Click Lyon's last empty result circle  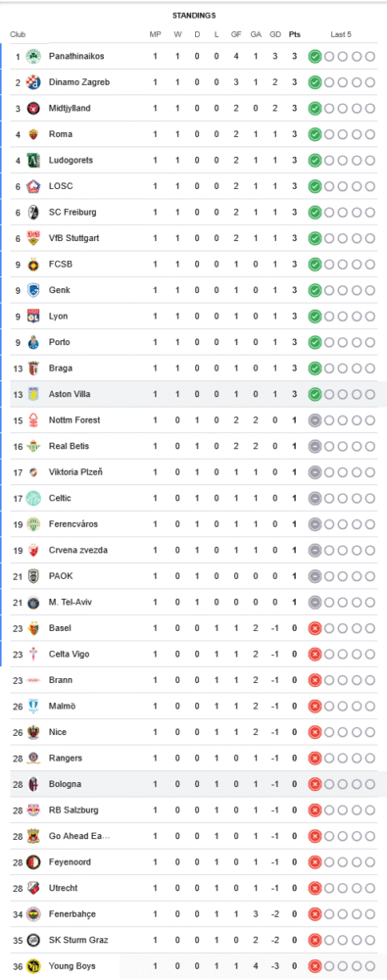pos(370,317)
